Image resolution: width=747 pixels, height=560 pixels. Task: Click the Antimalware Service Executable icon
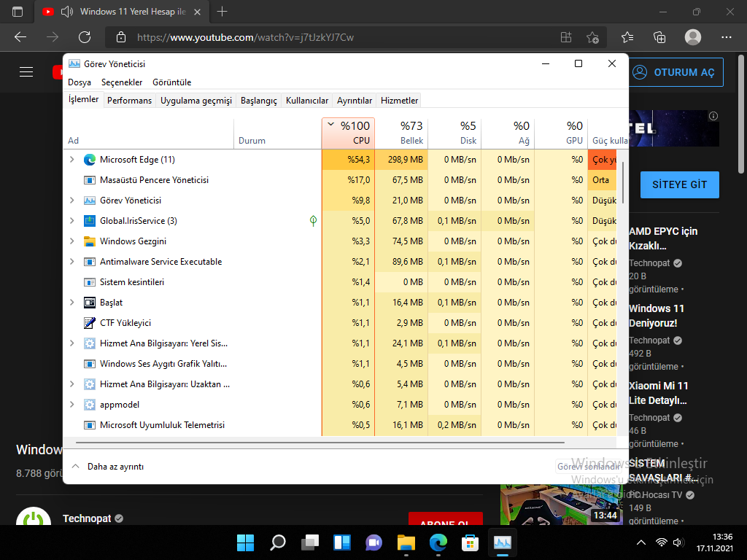(x=90, y=262)
